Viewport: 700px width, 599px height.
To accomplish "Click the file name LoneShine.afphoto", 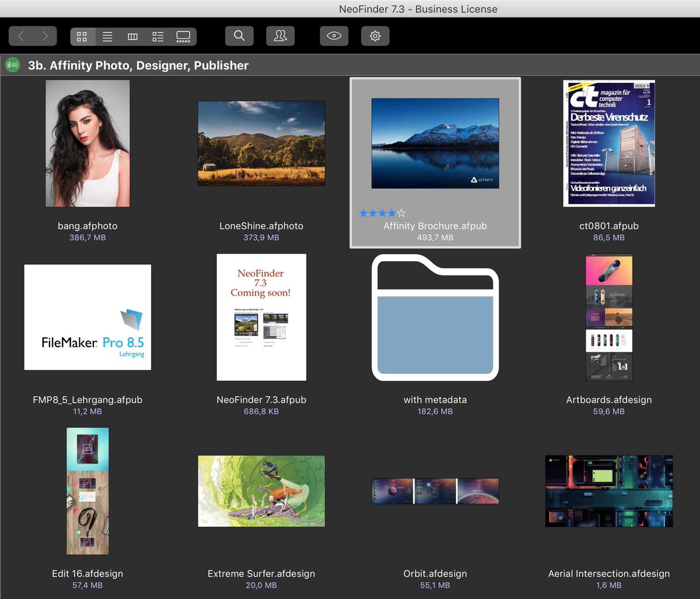I will pos(261,226).
